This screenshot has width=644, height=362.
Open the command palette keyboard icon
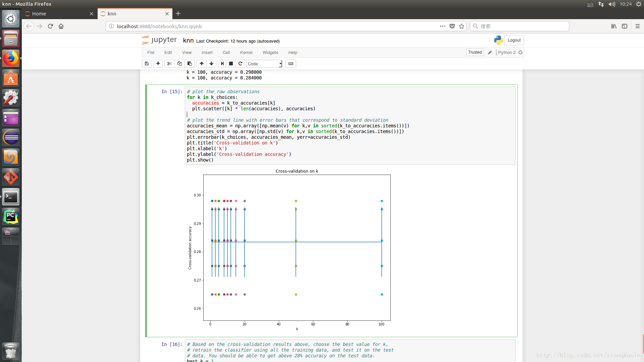pyautogui.click(x=291, y=64)
